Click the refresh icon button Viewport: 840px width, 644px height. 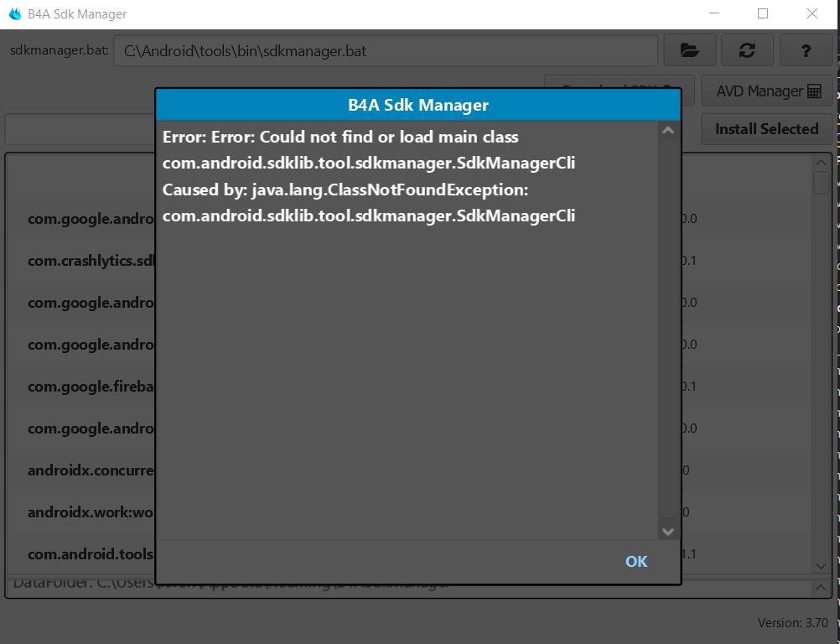click(x=747, y=50)
